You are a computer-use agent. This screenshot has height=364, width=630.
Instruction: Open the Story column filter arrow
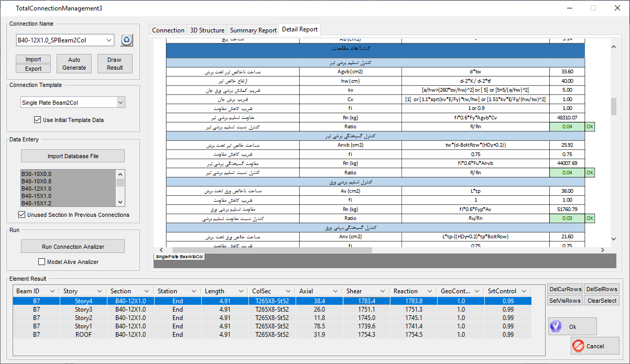(100, 291)
